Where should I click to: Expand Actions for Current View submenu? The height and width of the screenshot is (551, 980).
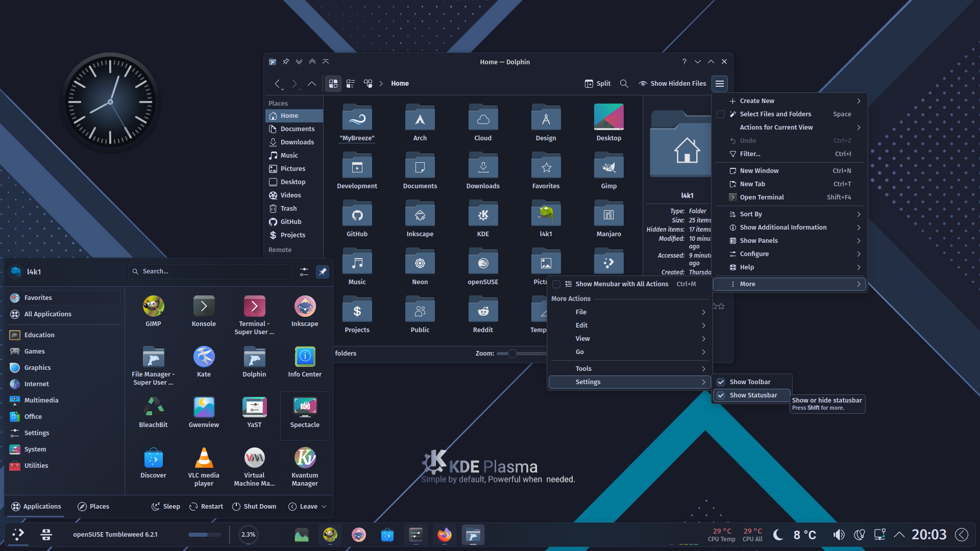789,128
